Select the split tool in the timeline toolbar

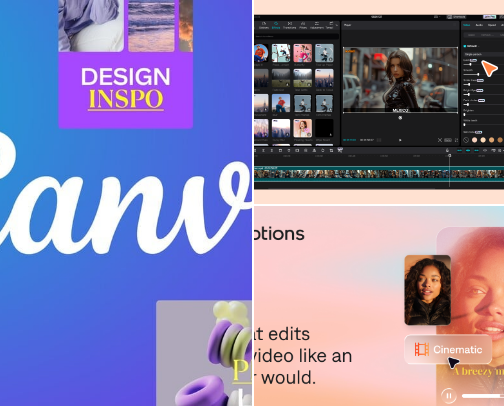263,151
